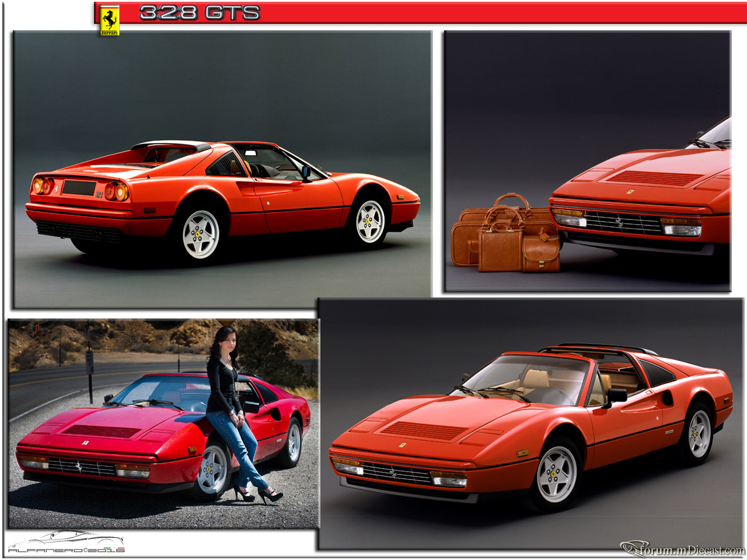This screenshot has height=560, width=747.
Task: Click the '328 GTS' title text
Action: pos(200,13)
